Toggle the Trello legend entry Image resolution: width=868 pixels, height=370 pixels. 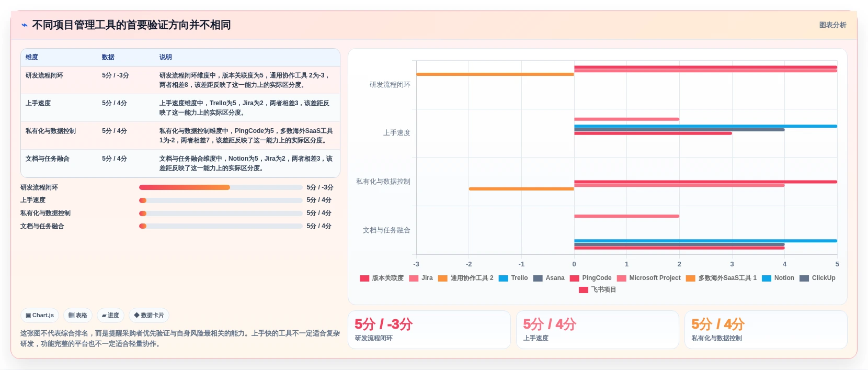tap(513, 278)
